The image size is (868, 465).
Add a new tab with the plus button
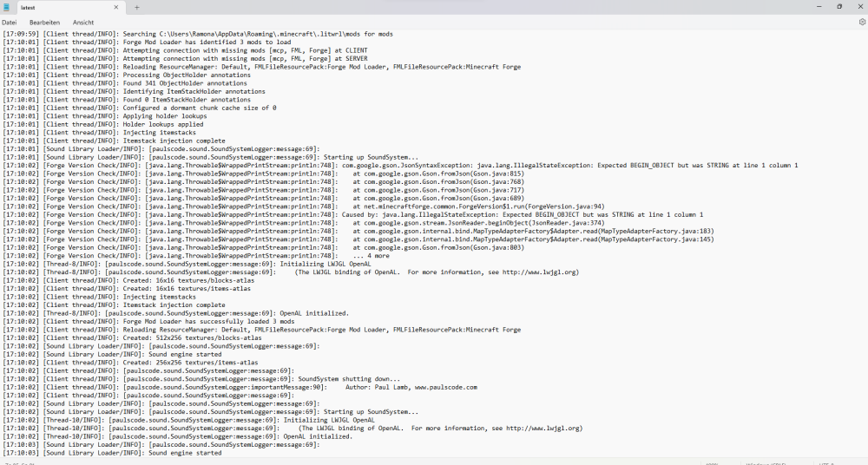click(137, 7)
